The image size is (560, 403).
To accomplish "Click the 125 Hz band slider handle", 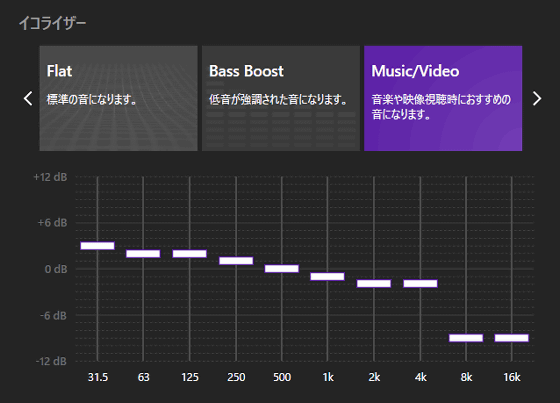I will tap(190, 254).
